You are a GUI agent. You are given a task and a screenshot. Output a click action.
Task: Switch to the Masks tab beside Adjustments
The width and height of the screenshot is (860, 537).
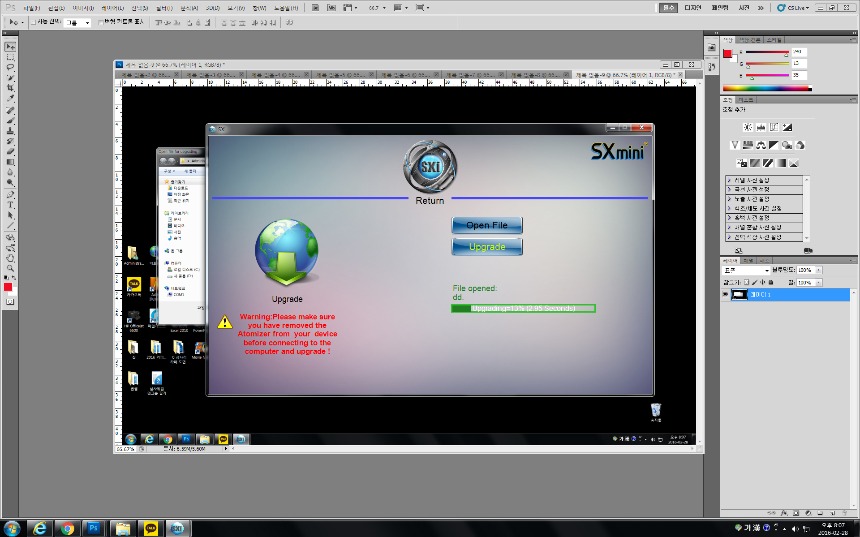point(745,100)
